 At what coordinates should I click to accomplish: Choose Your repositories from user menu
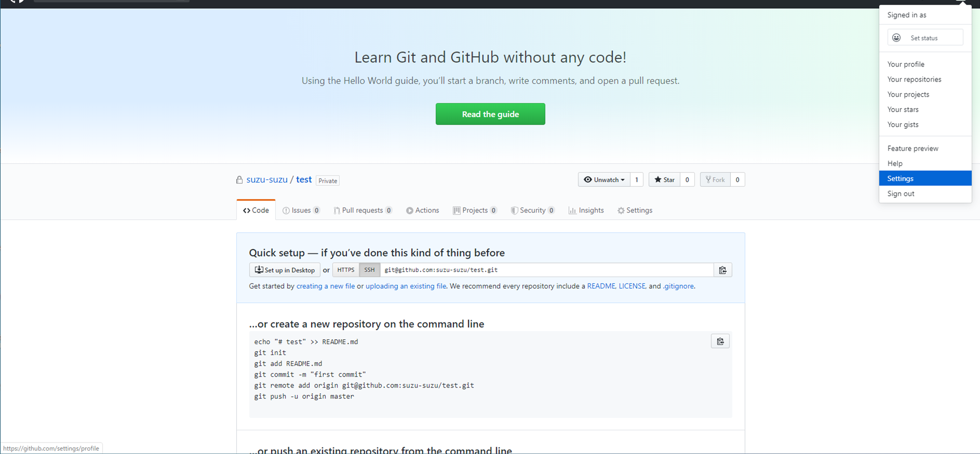[x=925, y=79]
